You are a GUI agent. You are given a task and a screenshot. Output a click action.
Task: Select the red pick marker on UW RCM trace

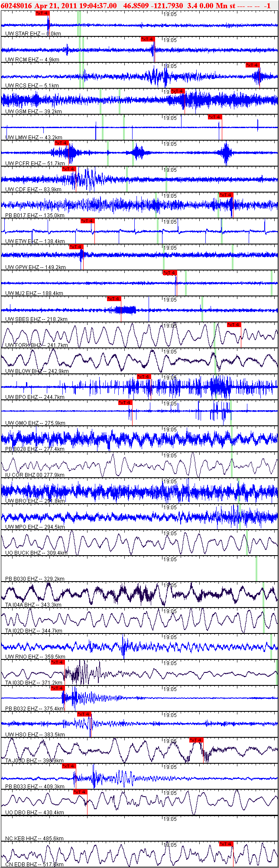coord(148,39)
